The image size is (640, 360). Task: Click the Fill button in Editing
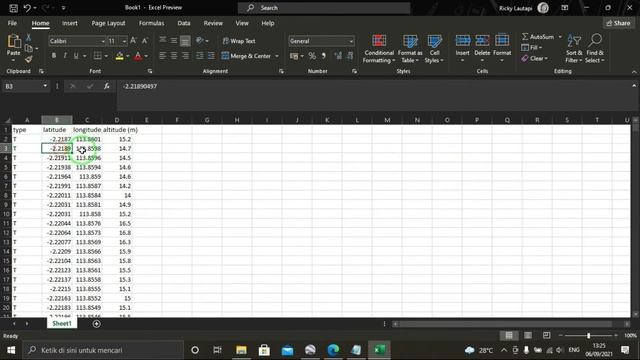(x=531, y=48)
